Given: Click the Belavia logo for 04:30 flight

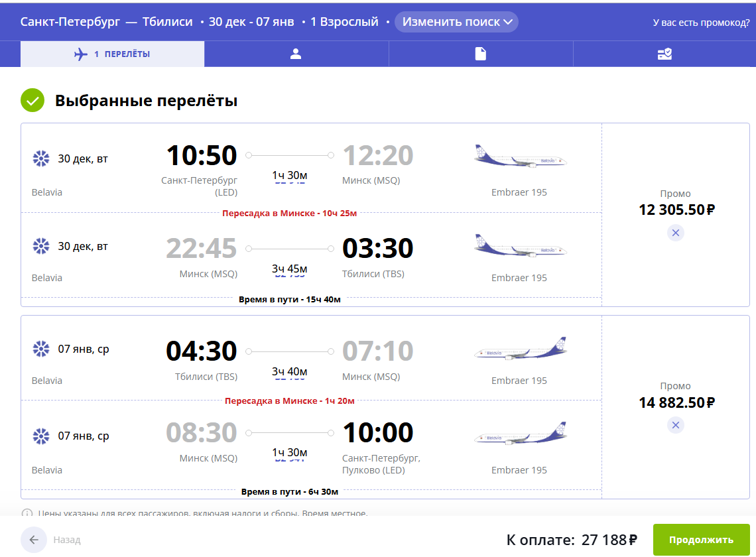Looking at the screenshot, I should click(x=41, y=349).
